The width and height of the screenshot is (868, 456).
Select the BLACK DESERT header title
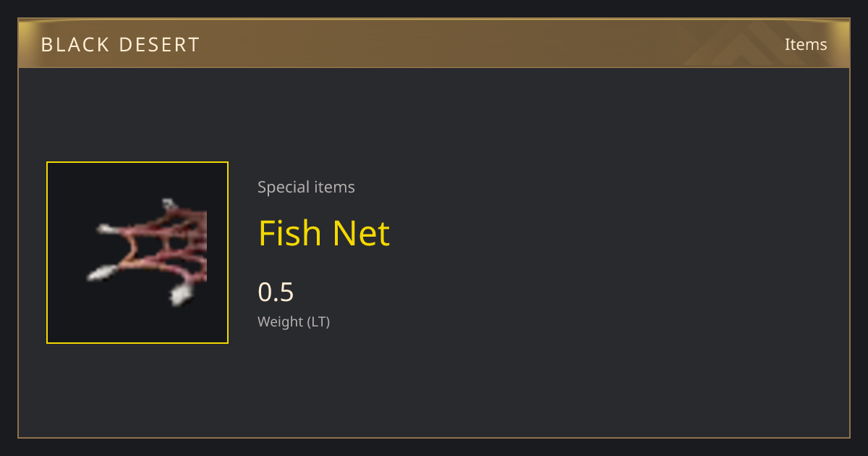[x=120, y=45]
